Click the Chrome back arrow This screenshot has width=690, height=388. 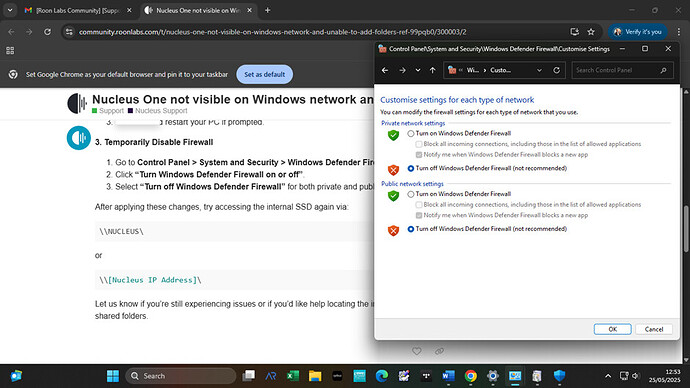11,32
